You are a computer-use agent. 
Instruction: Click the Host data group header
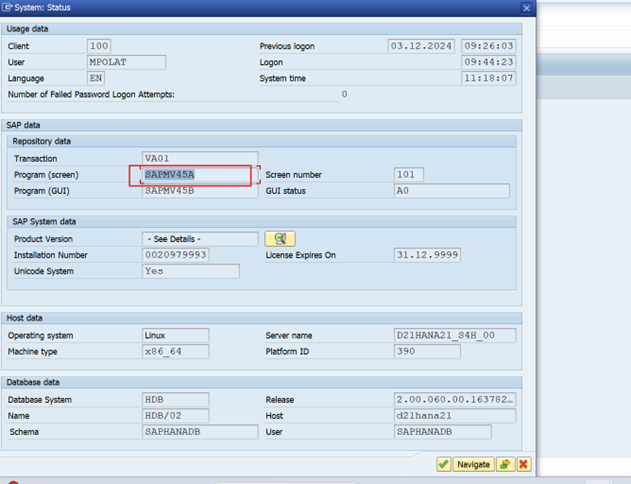click(x=262, y=318)
